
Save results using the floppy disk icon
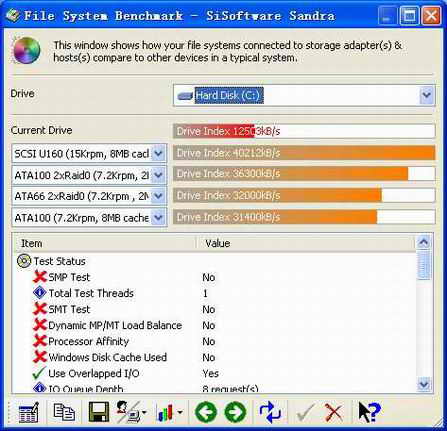(99, 412)
